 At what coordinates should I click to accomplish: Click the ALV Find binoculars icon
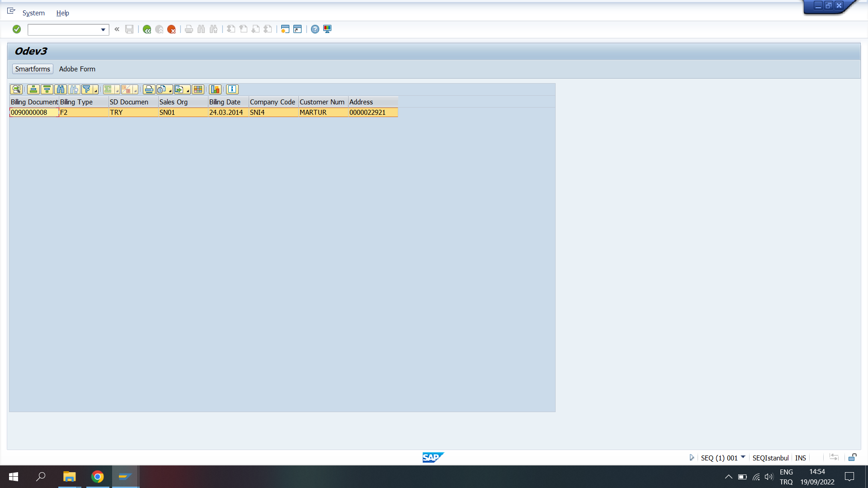pyautogui.click(x=61, y=89)
